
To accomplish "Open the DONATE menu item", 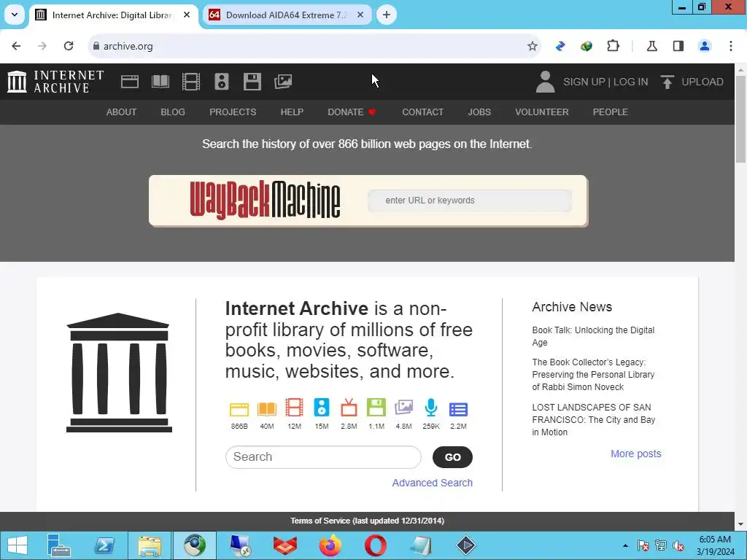I will [352, 112].
